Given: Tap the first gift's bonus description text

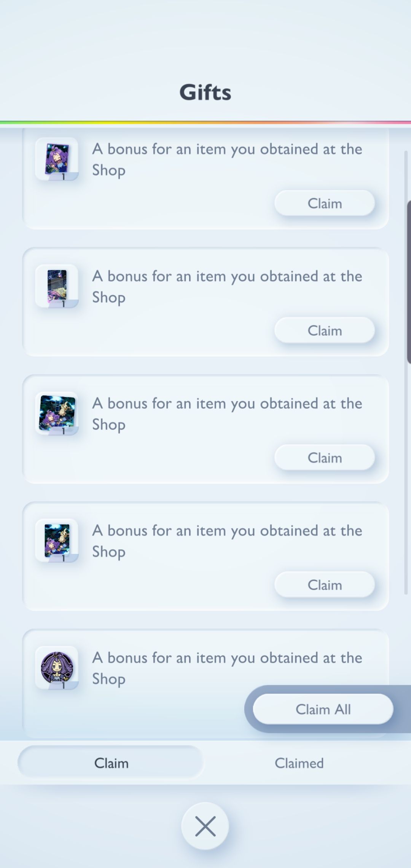Looking at the screenshot, I should [x=227, y=159].
